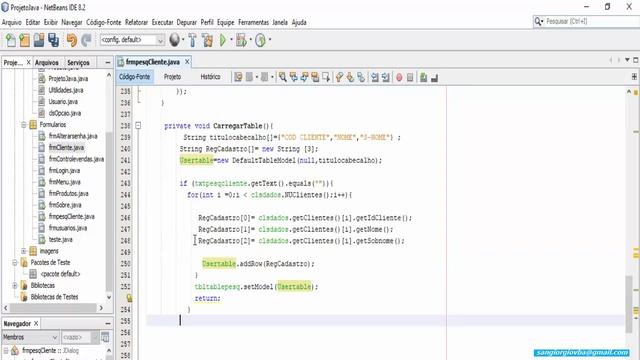Click the Save All toolbar icon
Screen dimensions: 640x360
click(x=53, y=40)
